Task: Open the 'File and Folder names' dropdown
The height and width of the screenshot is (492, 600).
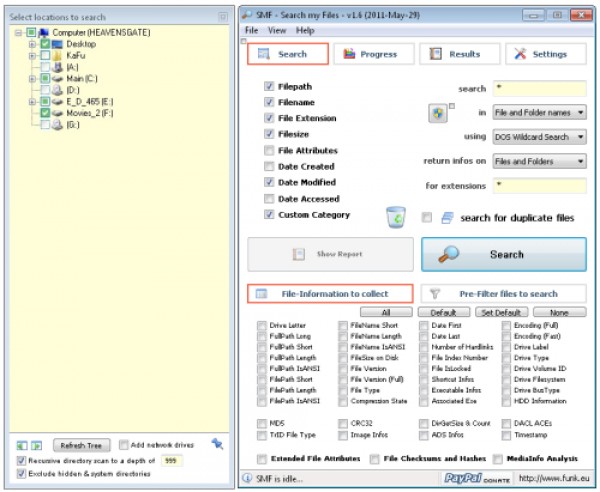Action: tap(539, 112)
